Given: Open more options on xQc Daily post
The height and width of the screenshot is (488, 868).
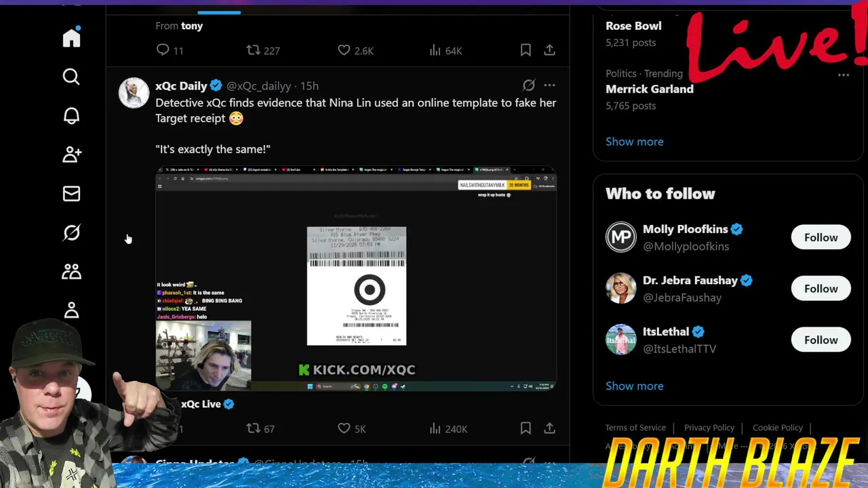Looking at the screenshot, I should (549, 85).
